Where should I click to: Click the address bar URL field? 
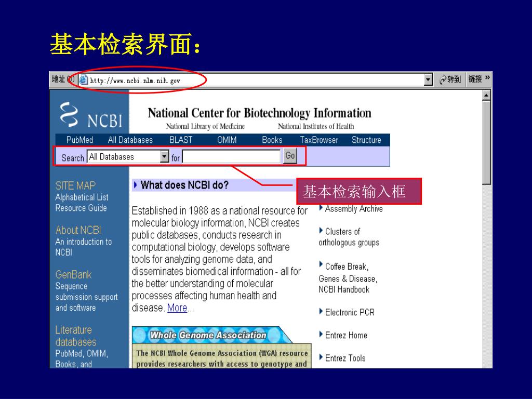coord(251,80)
